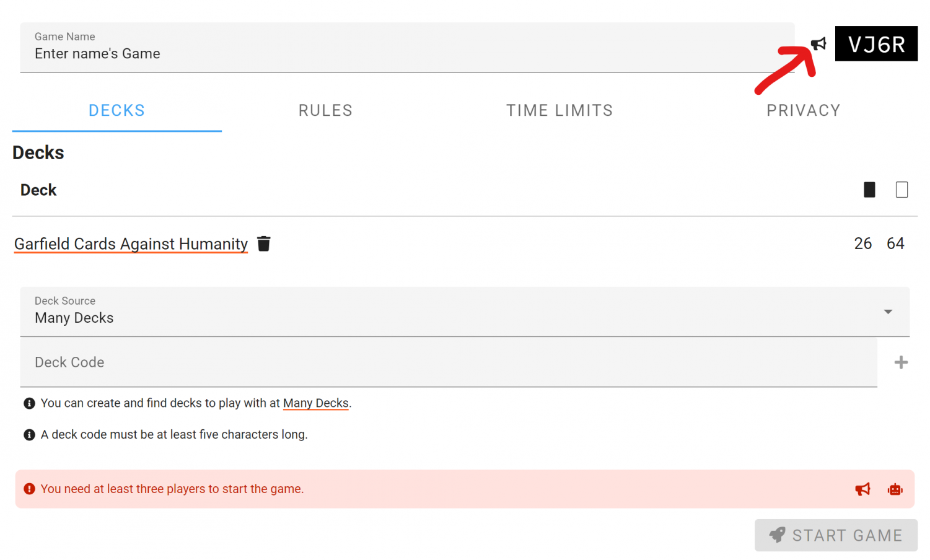Edit the Game Name field
Screen dimensions: 930x560
407,48
